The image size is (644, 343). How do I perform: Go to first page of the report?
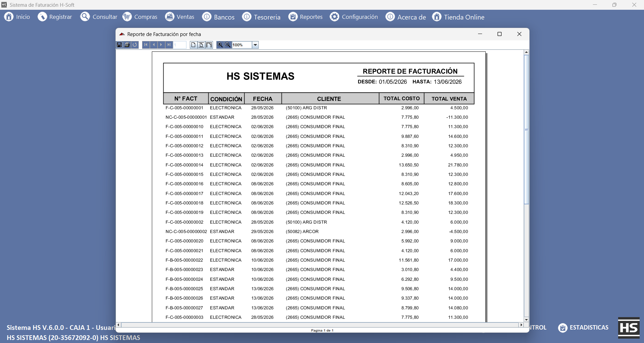coord(146,45)
